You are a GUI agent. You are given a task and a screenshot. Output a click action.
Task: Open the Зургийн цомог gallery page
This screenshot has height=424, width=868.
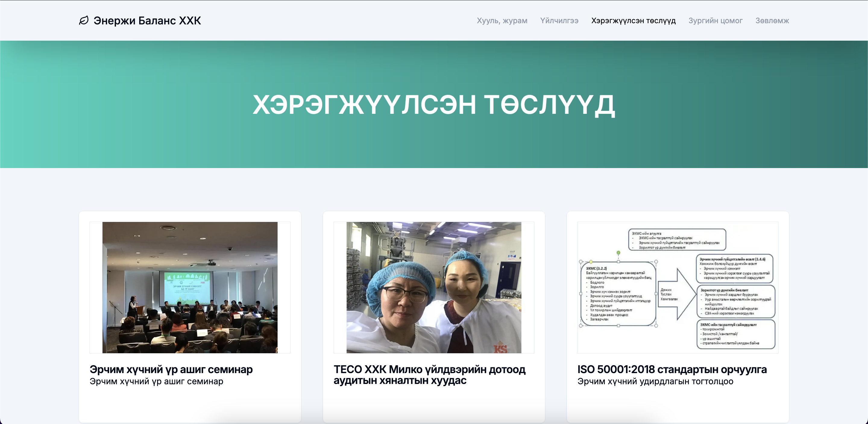[715, 21]
